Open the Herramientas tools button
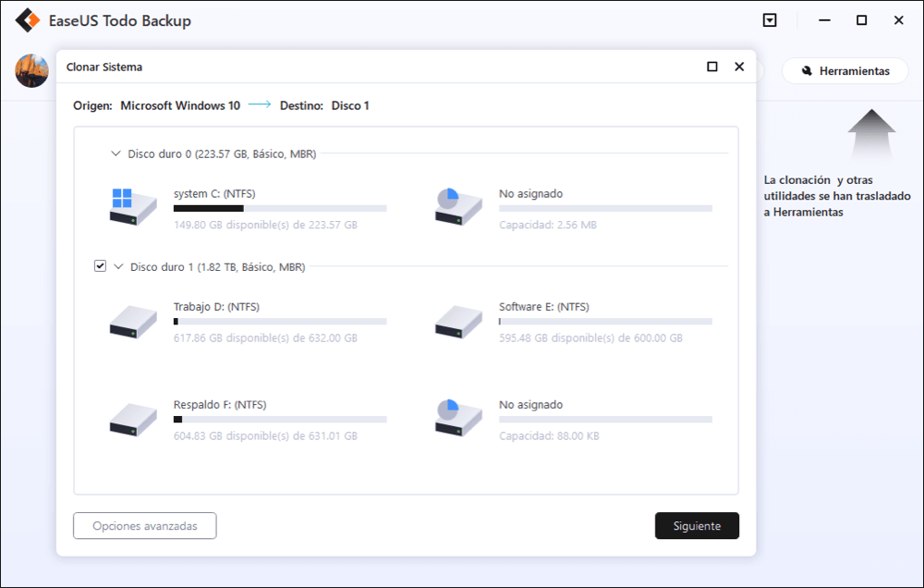The height and width of the screenshot is (588, 924). coord(845,71)
